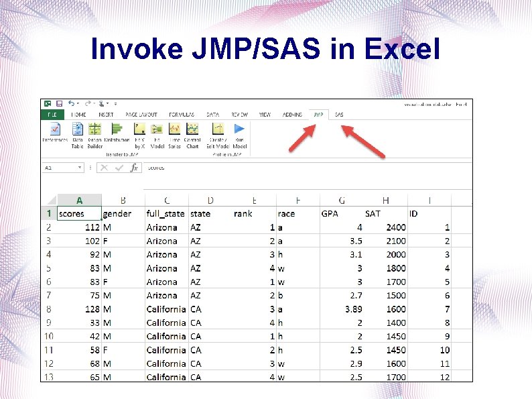Open the Fit Model icon
Image resolution: width=532 pixels, height=399 pixels.
pos(157,136)
